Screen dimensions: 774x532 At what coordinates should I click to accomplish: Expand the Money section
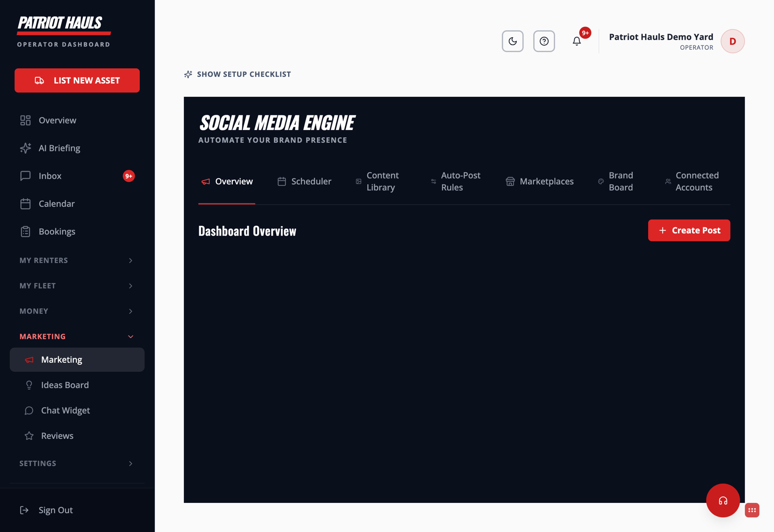coord(77,311)
